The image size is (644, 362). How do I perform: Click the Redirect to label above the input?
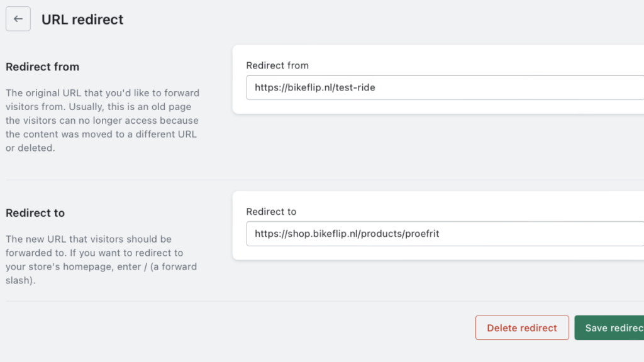point(269,212)
